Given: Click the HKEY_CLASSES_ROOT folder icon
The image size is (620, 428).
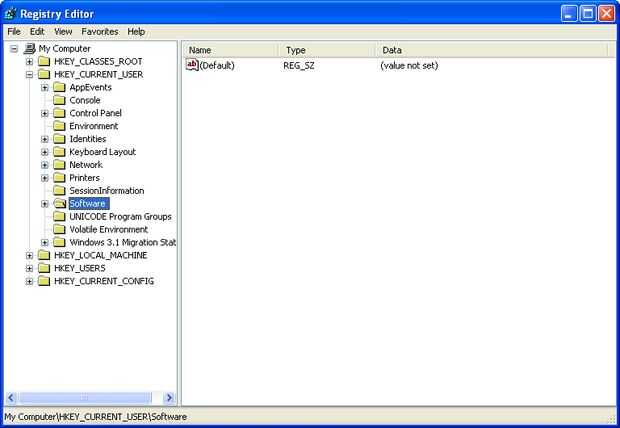Looking at the screenshot, I should coord(44,61).
